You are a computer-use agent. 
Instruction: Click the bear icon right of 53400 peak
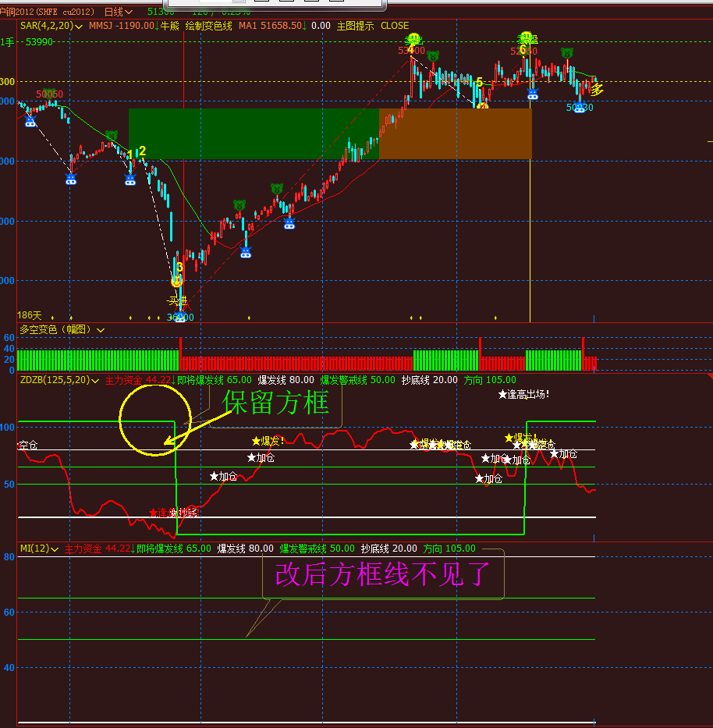click(433, 57)
